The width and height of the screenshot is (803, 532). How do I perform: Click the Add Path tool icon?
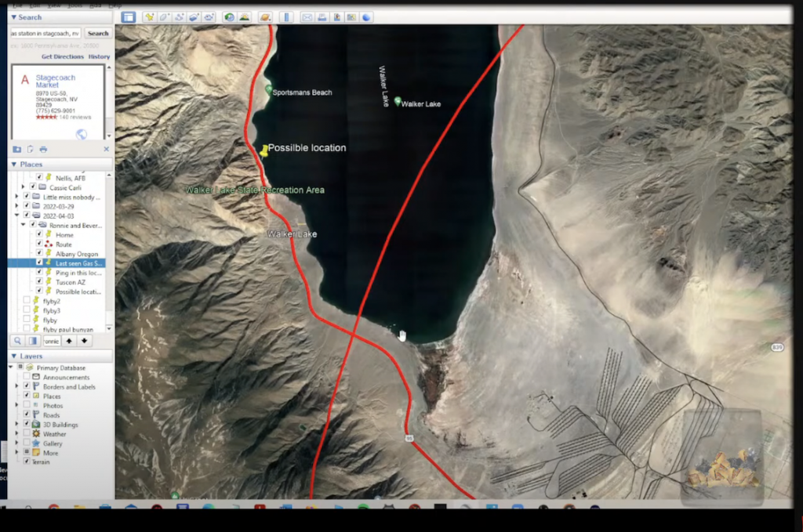click(179, 17)
